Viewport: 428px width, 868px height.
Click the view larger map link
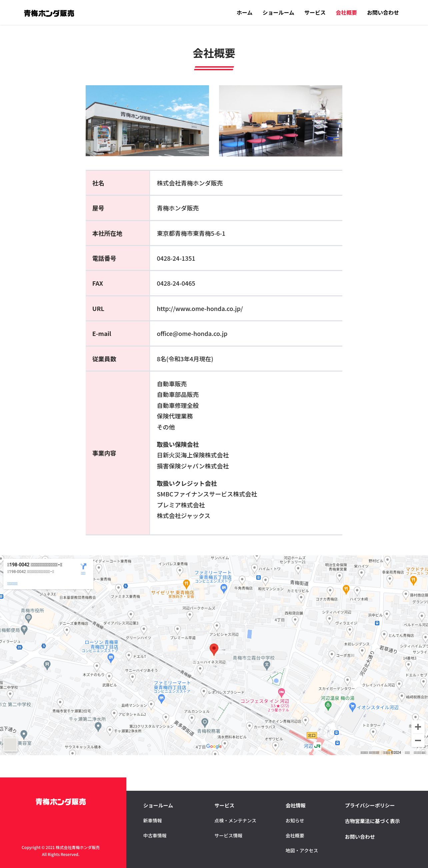pos(12,583)
